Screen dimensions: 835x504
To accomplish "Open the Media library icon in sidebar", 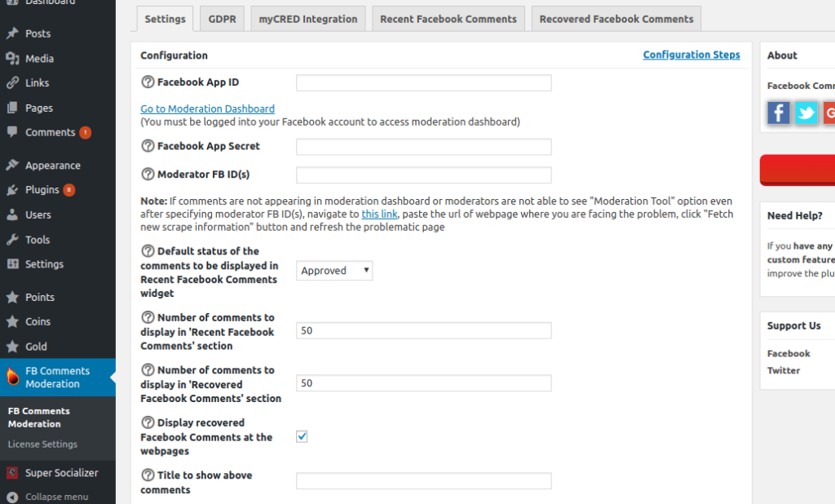I will 11,58.
